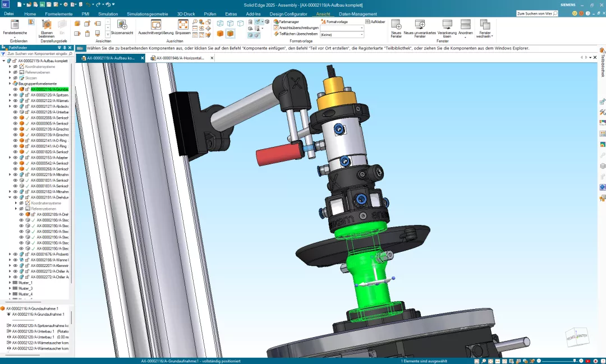The height and width of the screenshot is (364, 606).
Task: Pin the PathFinder panel
Action: [65, 48]
